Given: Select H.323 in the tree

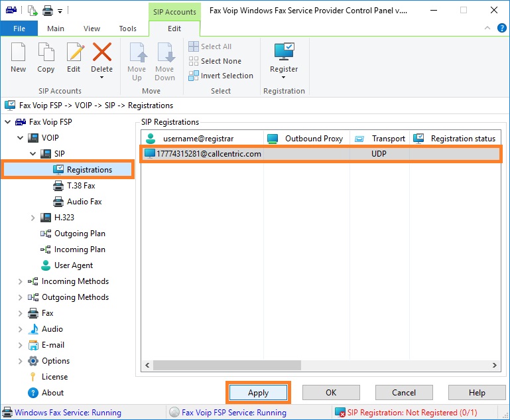Looking at the screenshot, I should pos(57,218).
